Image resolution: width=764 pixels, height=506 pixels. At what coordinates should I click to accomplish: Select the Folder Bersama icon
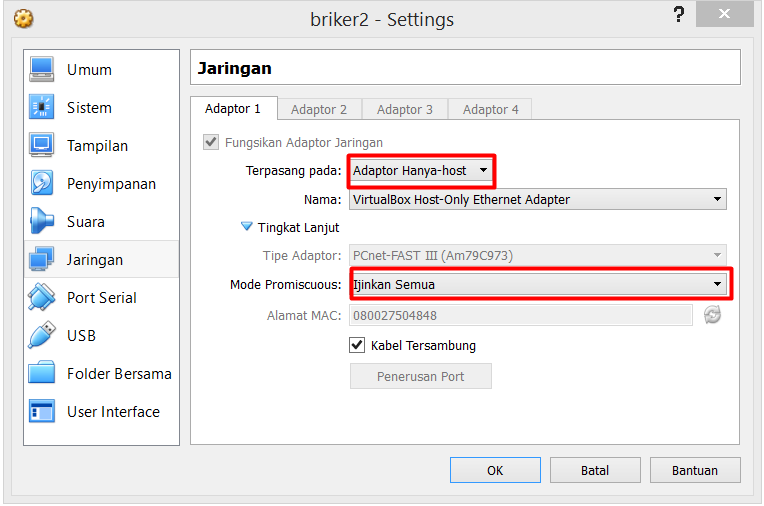point(41,373)
